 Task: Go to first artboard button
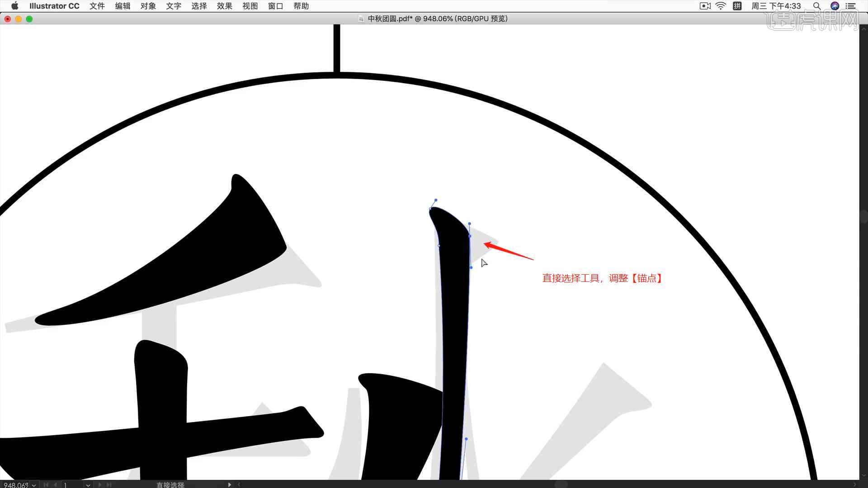[46, 485]
